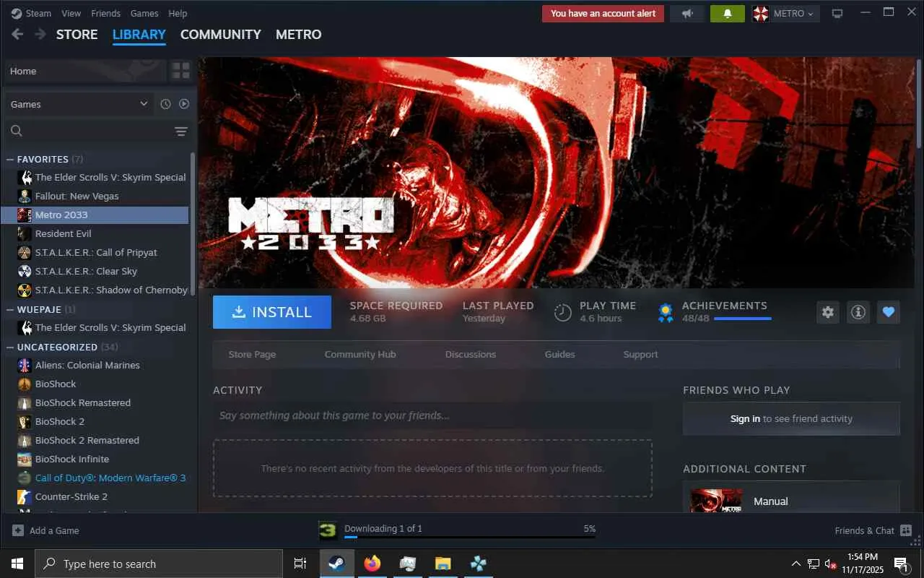Select Counter-Strike 2 icon in library list

pos(25,496)
